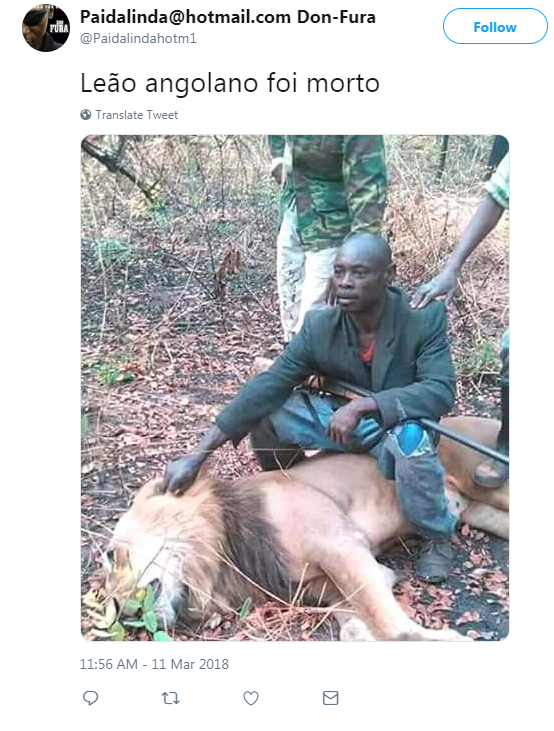This screenshot has height=731, width=554.
Task: Click the 11 Mar 2018 date text
Action: pos(190,664)
